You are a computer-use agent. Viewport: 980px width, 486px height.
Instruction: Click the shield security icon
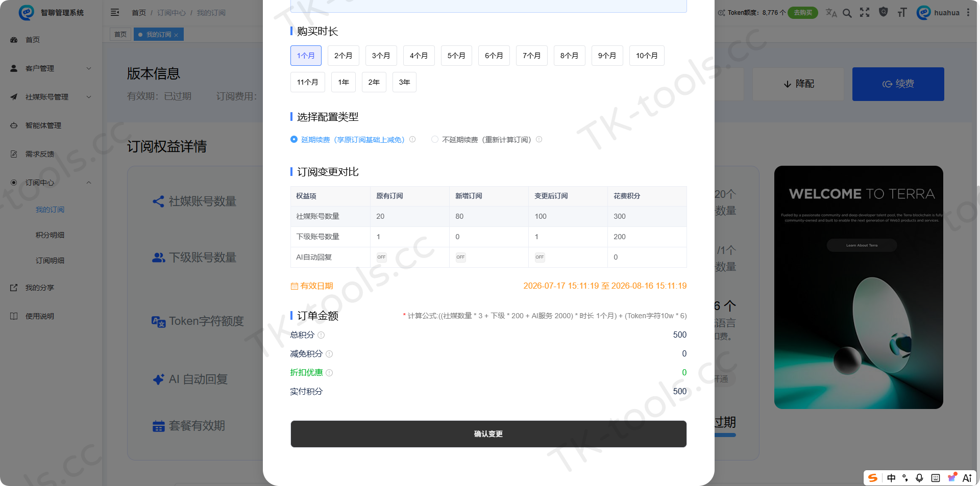point(884,12)
